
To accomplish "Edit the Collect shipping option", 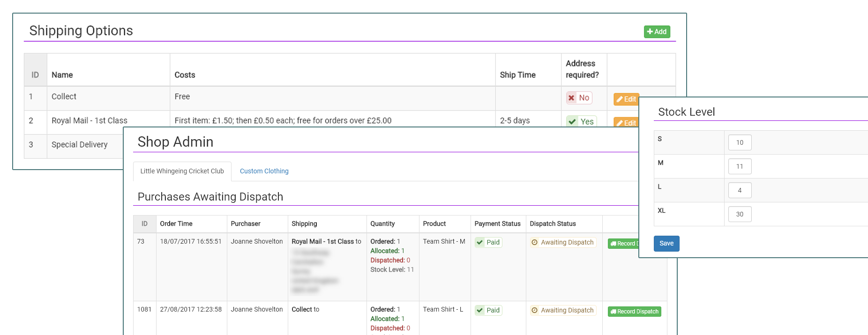I will point(626,99).
